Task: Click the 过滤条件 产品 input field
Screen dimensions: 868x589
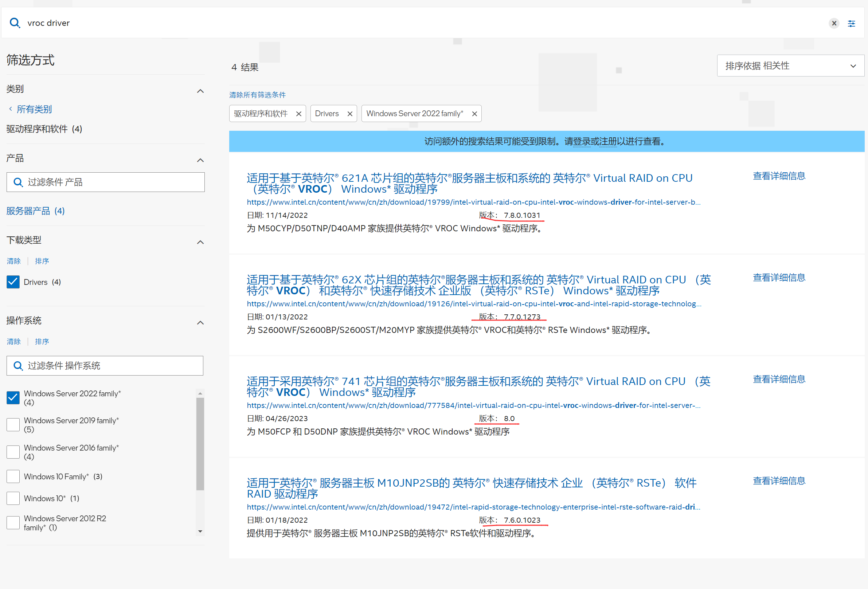Action: point(106,182)
